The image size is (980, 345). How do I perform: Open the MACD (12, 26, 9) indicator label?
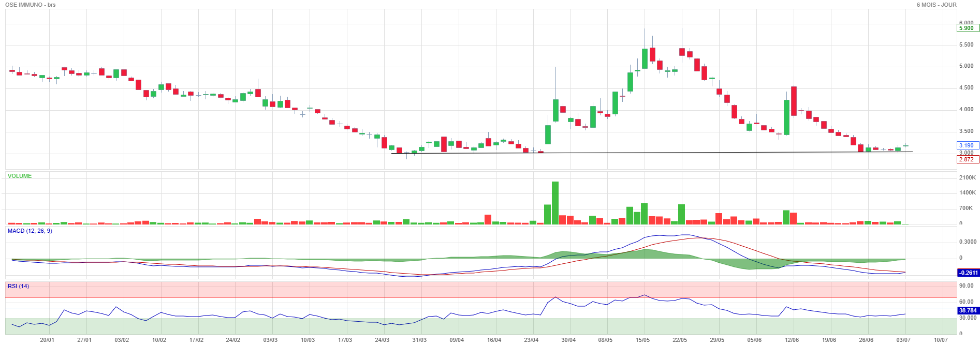[x=30, y=231]
